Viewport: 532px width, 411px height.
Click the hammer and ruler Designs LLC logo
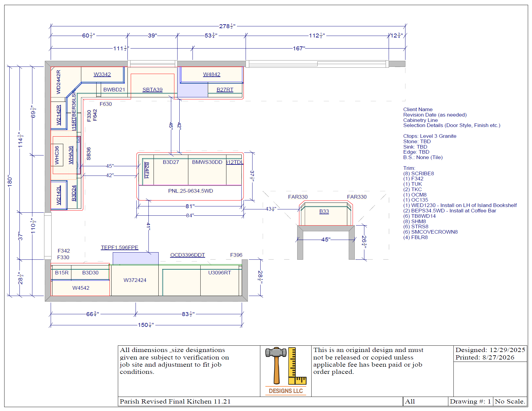286,371
